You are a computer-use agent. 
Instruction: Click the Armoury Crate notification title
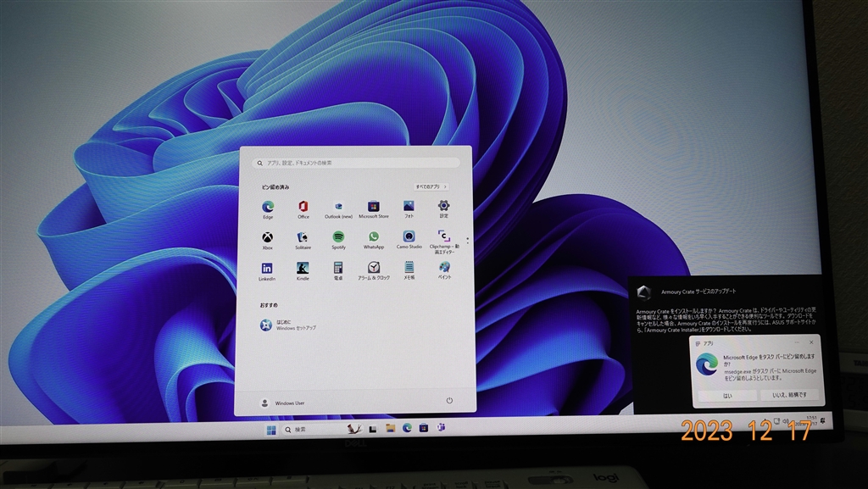click(x=698, y=292)
